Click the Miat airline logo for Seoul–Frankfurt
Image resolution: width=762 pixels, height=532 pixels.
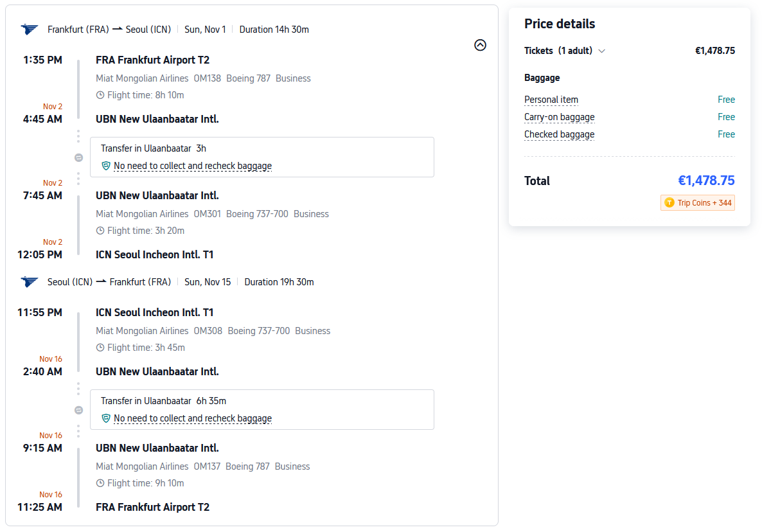(30, 281)
